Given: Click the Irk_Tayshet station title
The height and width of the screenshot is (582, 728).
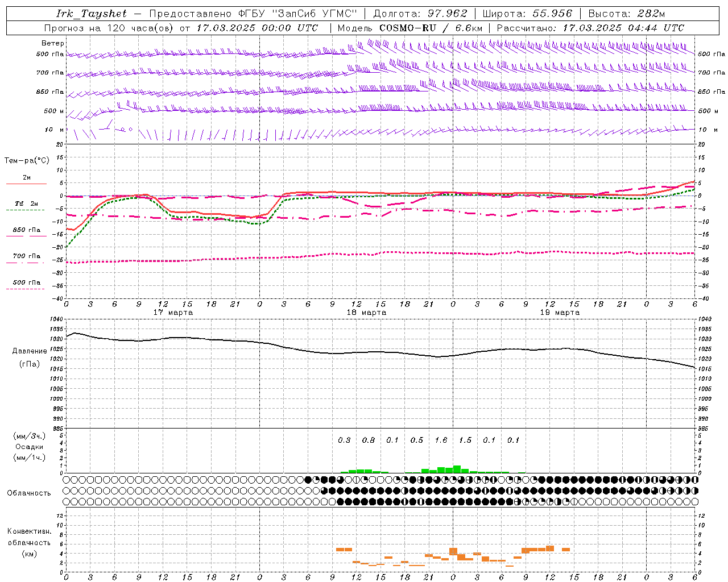Looking at the screenshot, I should pyautogui.click(x=91, y=14).
